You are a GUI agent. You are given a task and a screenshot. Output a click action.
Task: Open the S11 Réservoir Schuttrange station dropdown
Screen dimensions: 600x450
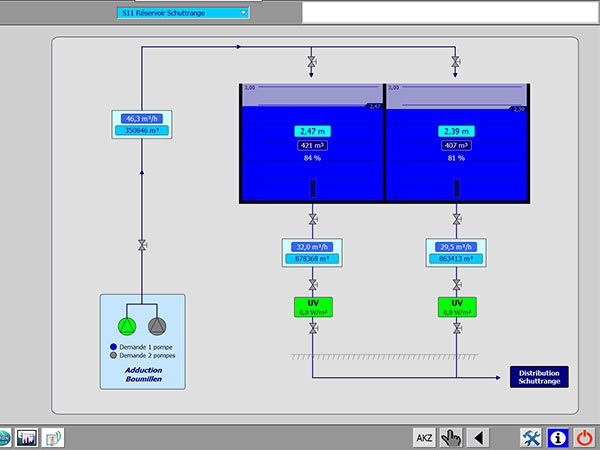coord(183,13)
